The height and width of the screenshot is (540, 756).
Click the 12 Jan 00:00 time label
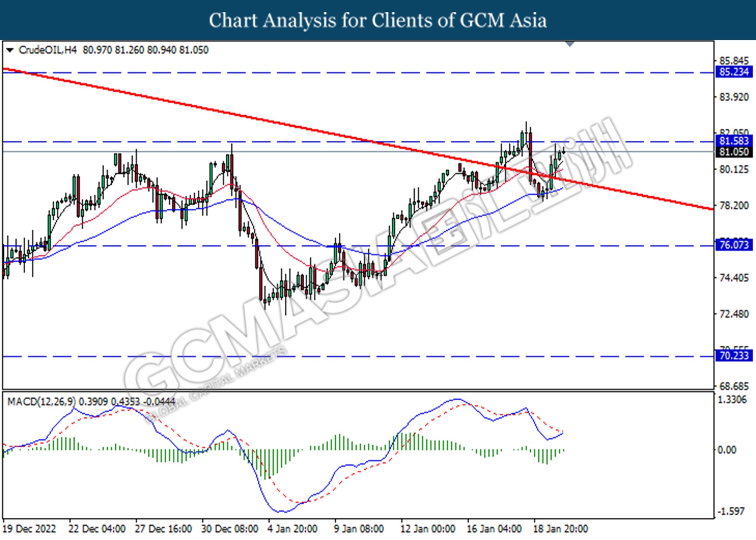428,529
